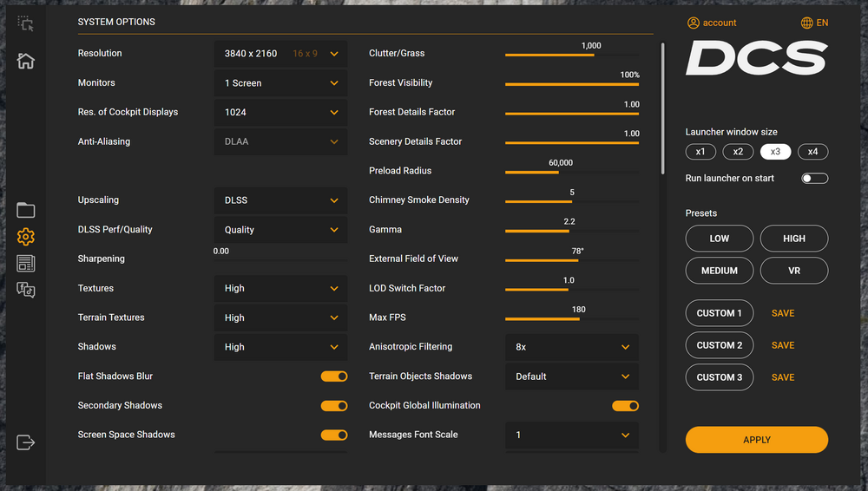The width and height of the screenshot is (868, 491).
Task: Open the folder icon in the sidebar
Action: tap(26, 210)
